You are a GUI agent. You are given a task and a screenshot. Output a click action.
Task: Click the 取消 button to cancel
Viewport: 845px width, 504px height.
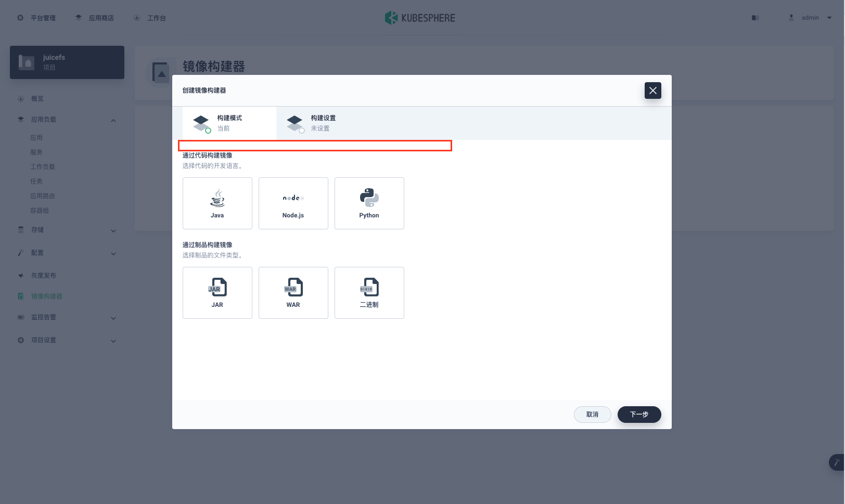click(592, 415)
